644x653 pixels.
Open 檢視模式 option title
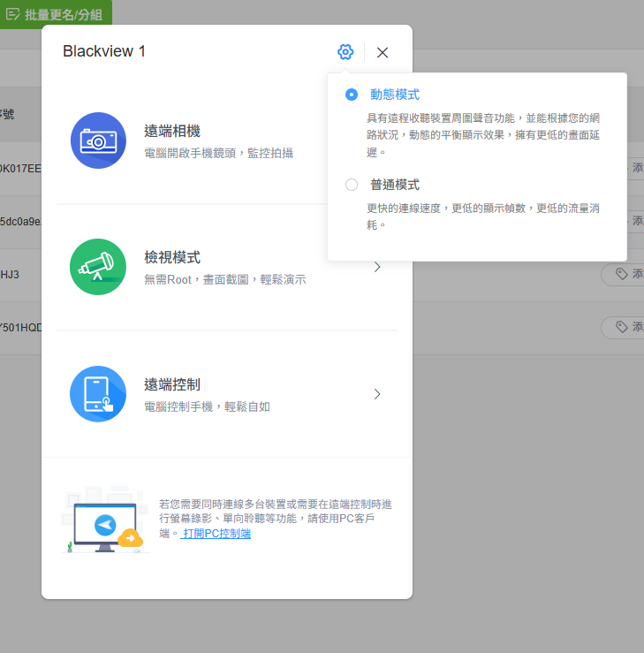point(172,257)
